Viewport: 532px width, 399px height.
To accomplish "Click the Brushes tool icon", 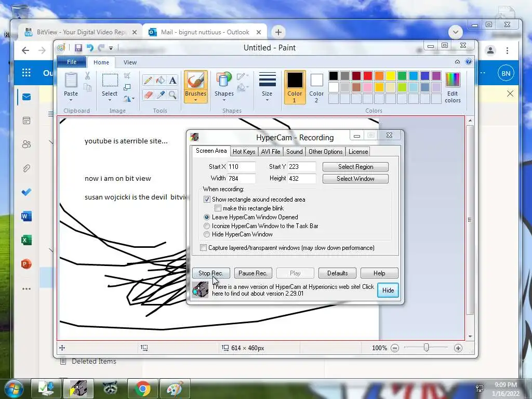I will (x=196, y=81).
